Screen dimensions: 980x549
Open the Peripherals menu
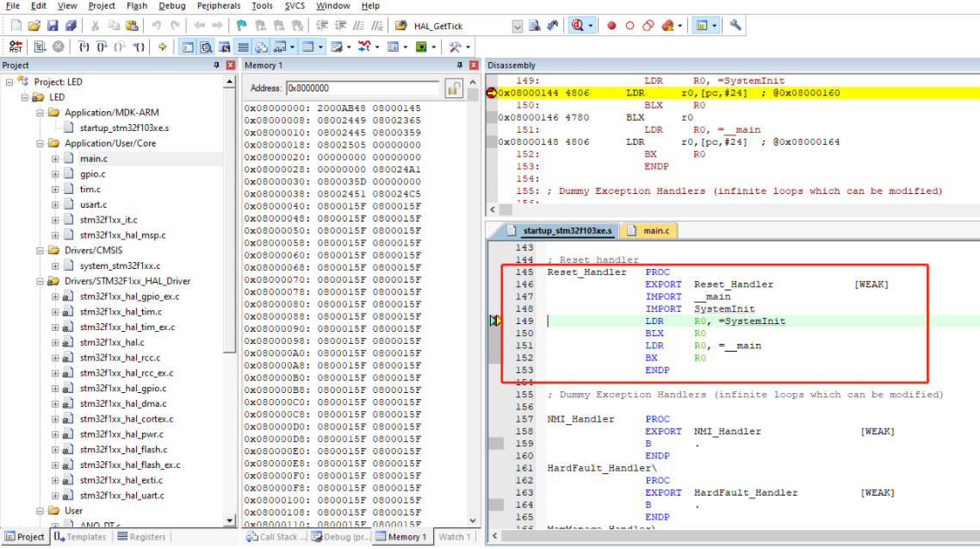(218, 6)
